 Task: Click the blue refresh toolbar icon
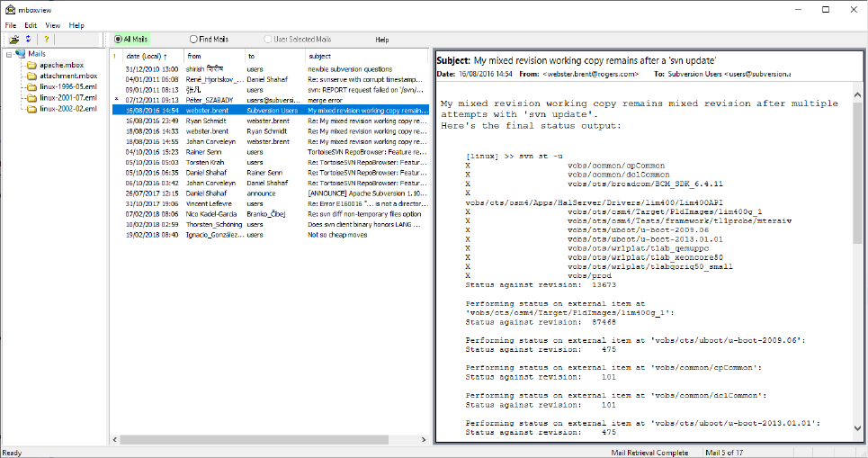pos(28,39)
